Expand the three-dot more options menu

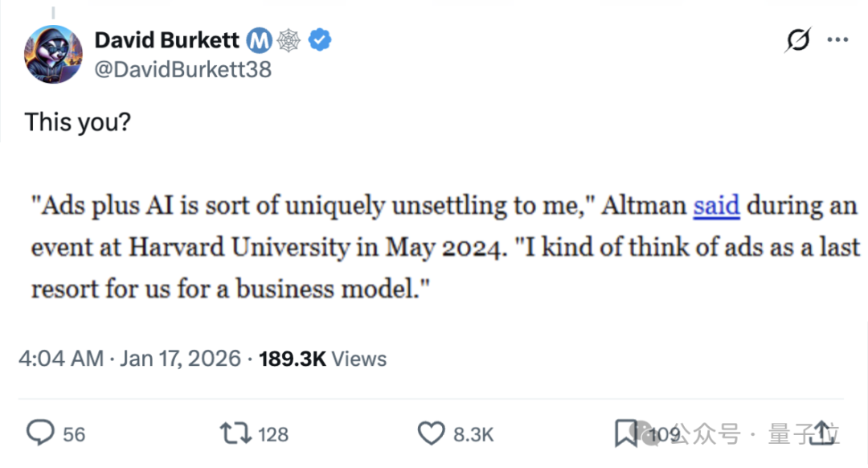coord(837,39)
